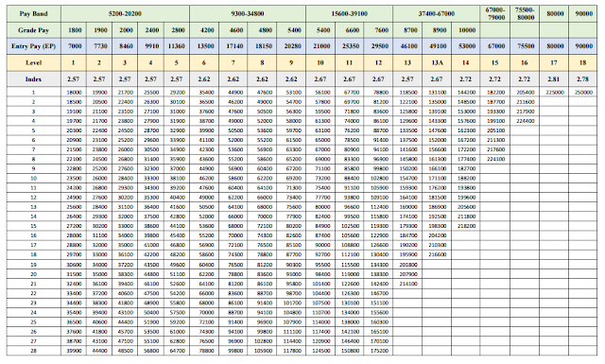Click Grade Pay value '7600'
The image size is (605, 364).
381,30
